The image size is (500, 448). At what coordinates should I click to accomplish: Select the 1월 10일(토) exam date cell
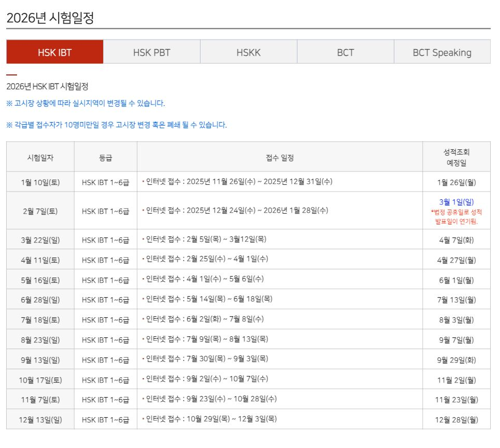coord(41,182)
